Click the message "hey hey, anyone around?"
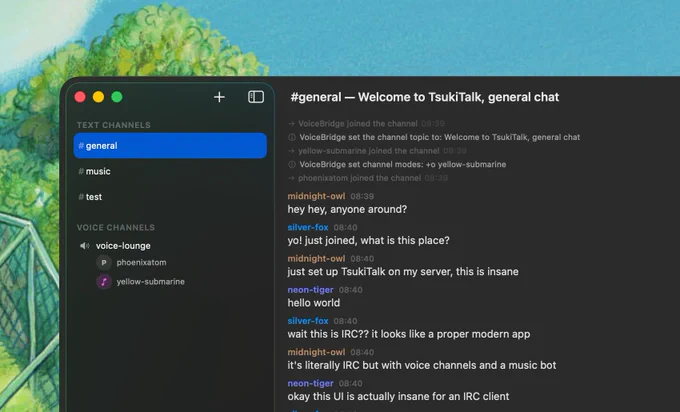The width and height of the screenshot is (680, 412). (347, 209)
